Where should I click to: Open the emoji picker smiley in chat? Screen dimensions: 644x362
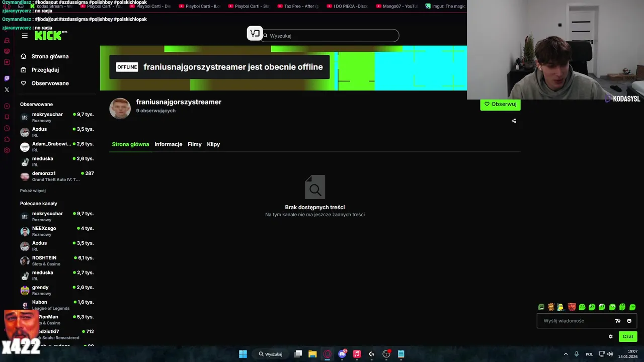point(629,321)
